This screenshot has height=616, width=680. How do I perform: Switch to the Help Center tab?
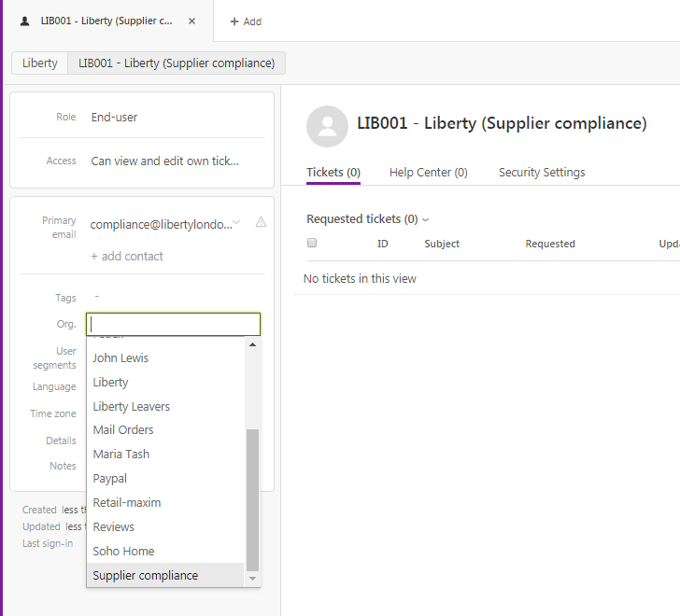click(428, 173)
